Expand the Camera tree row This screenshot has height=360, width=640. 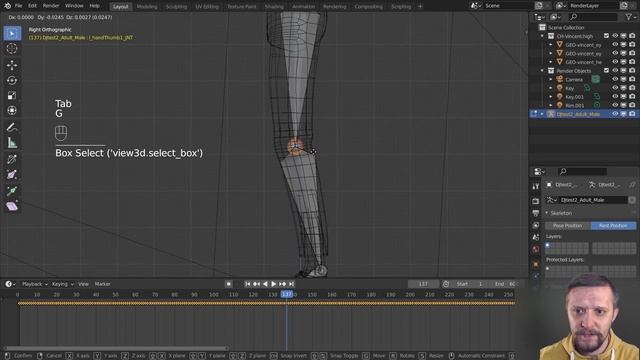tap(551, 79)
